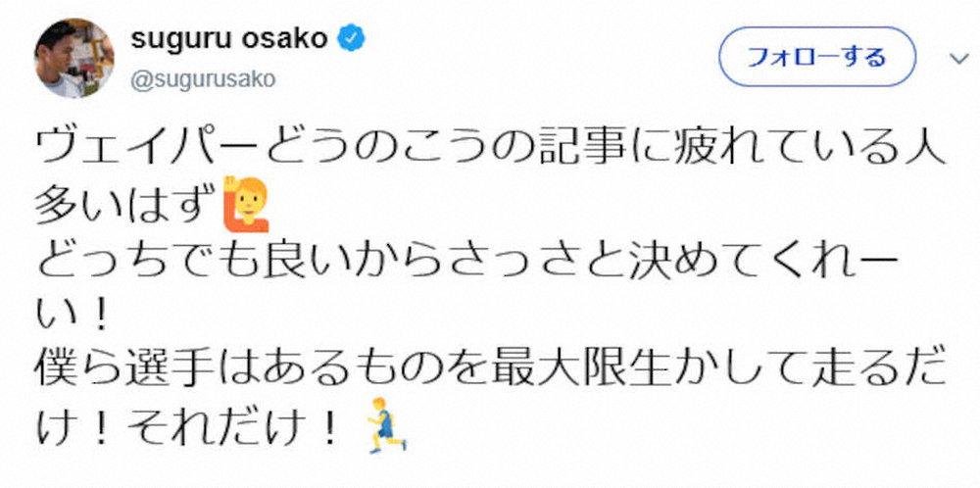Click the blue verified badge icon
980x488 pixels.
point(352,39)
